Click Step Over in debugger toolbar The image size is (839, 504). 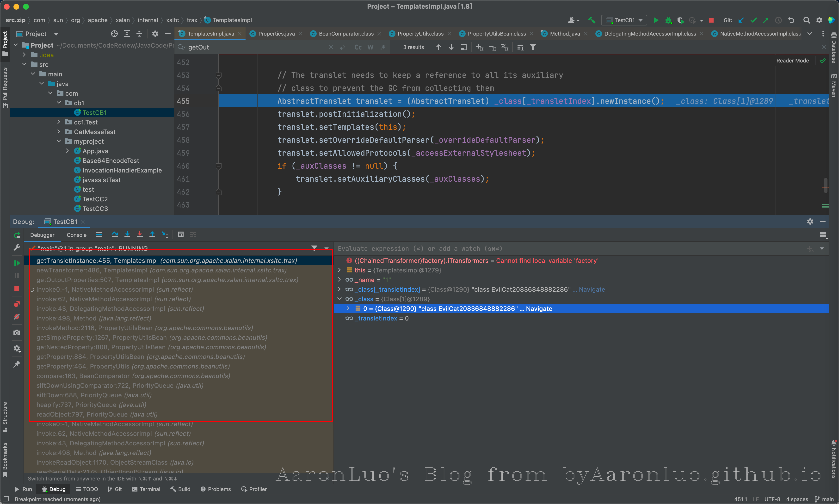pyautogui.click(x=114, y=234)
